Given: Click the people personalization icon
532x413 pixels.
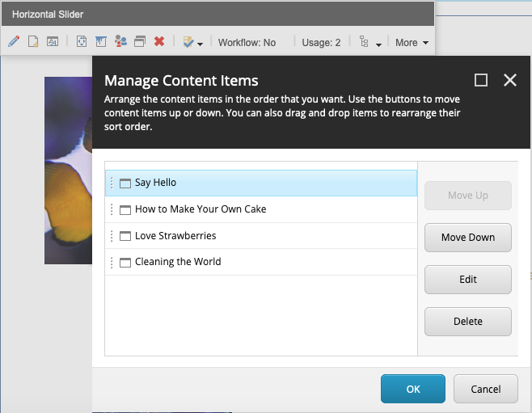Looking at the screenshot, I should 120,41.
